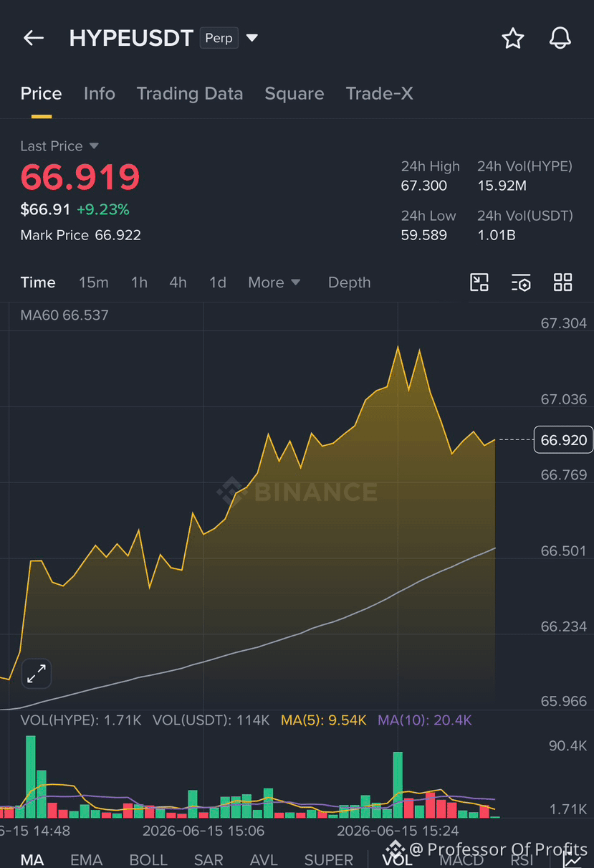Add HYPEUSDT to favorites with star

point(512,38)
